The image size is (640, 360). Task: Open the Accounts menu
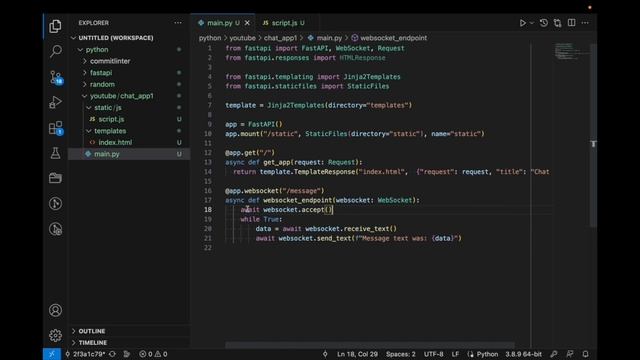[56, 311]
